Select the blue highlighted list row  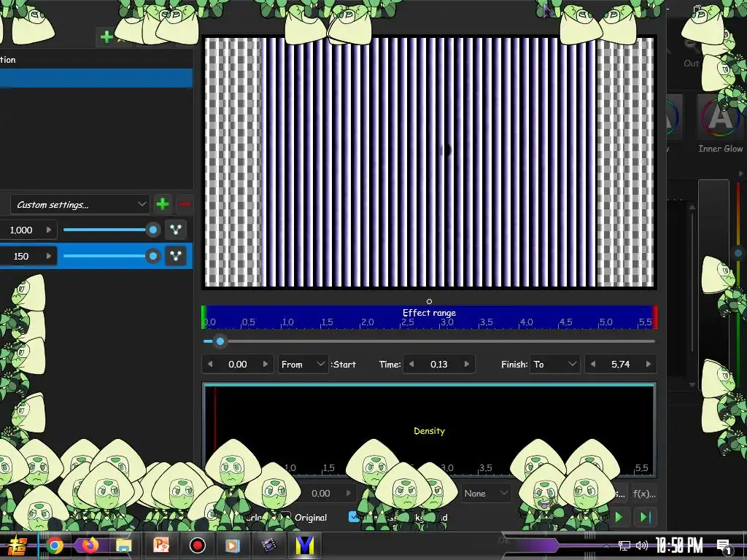pos(96,78)
